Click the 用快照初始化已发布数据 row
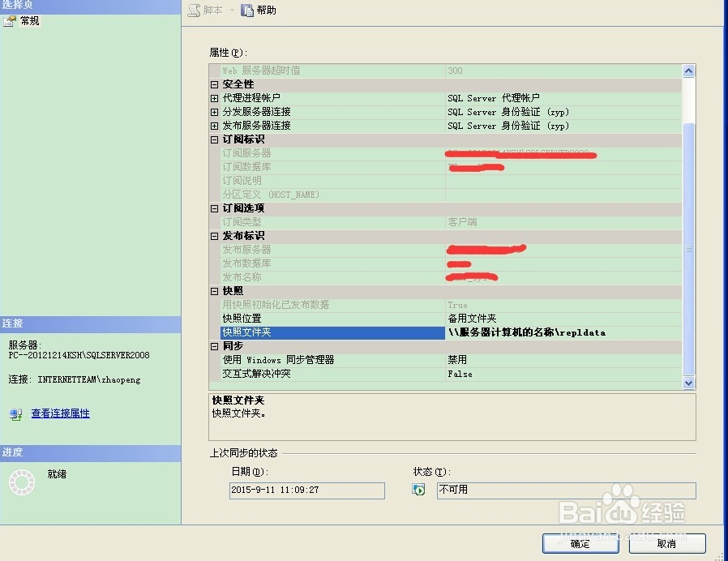Screen dimensions: 728x561 coord(452,305)
